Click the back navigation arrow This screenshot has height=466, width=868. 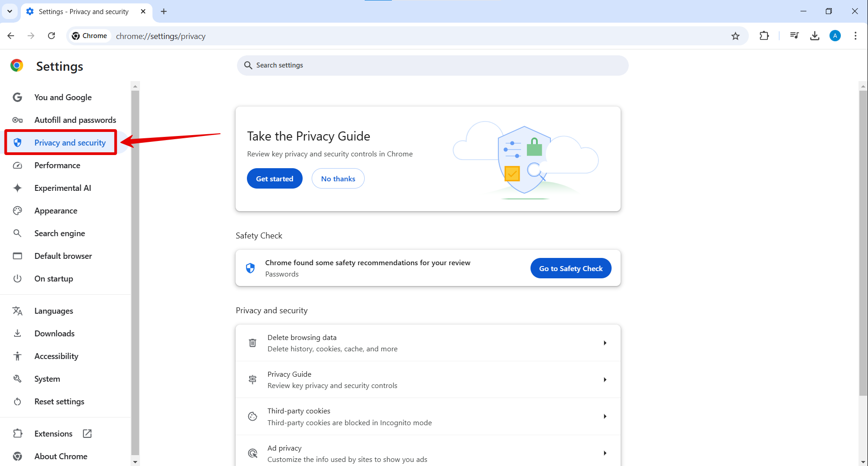pos(11,36)
